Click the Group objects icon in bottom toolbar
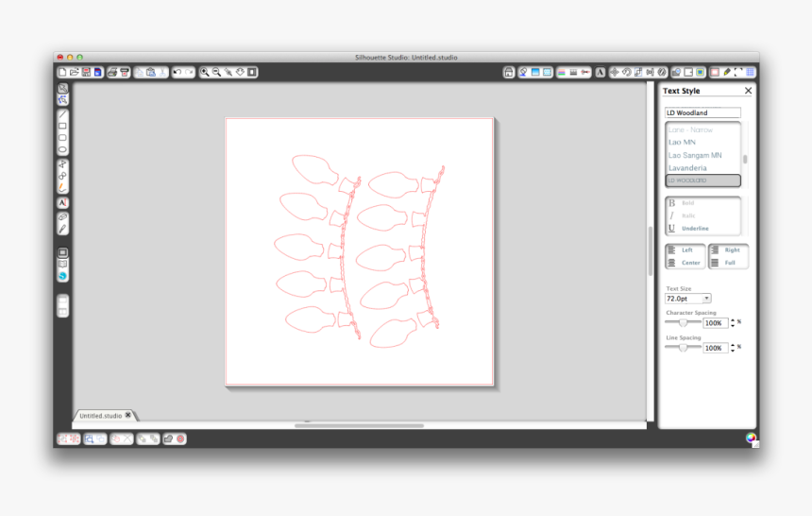This screenshot has height=516, width=812. 62,439
